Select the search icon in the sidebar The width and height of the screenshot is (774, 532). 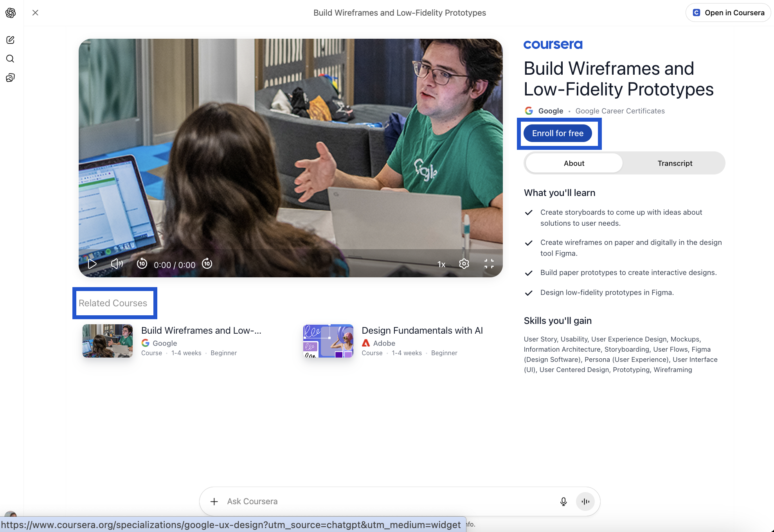[x=10, y=58]
